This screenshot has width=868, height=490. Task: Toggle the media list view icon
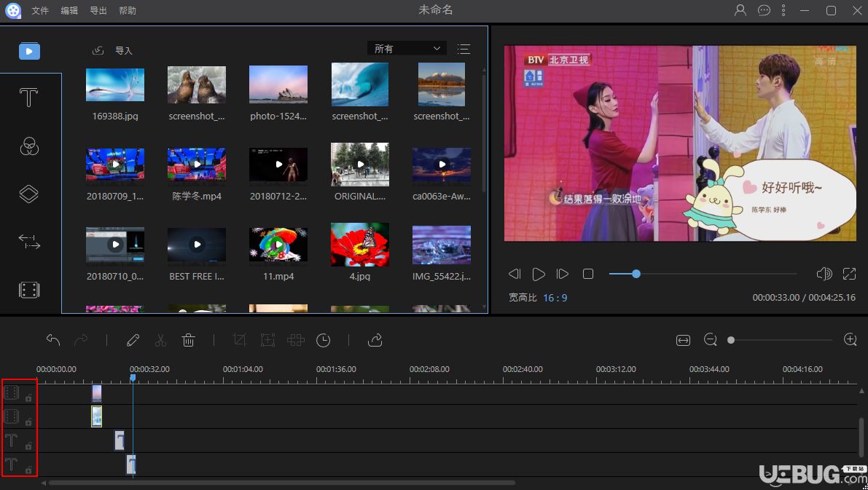464,50
